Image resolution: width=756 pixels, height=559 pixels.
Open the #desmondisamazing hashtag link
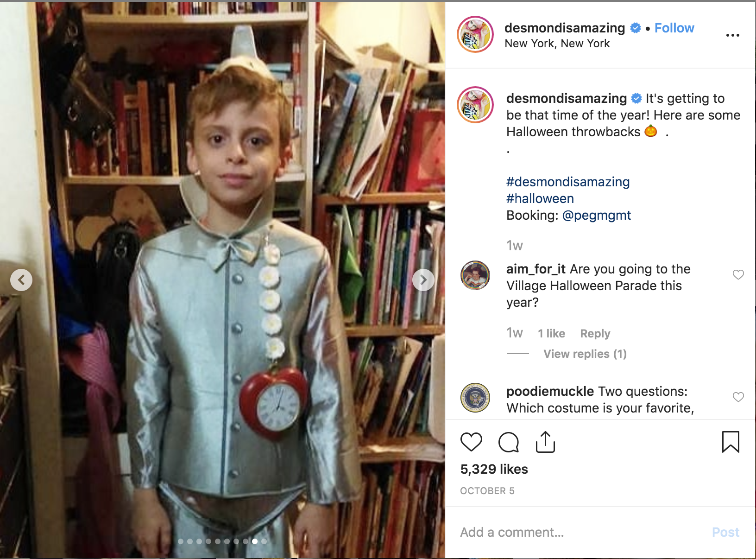568,182
